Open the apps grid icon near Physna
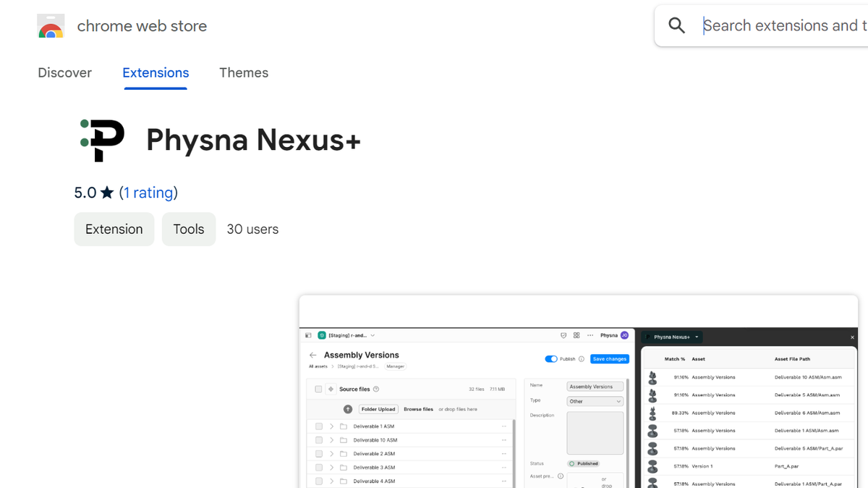This screenshot has width=868, height=488. (576, 335)
